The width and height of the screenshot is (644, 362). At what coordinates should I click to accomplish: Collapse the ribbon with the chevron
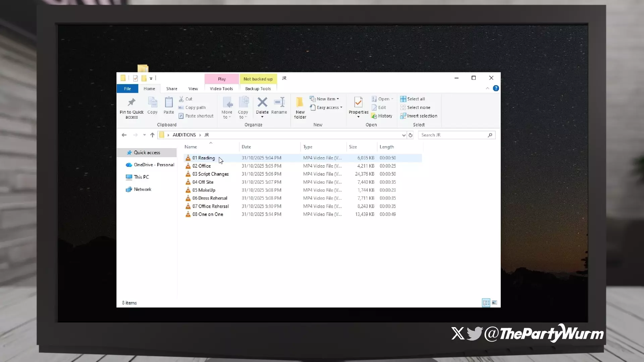coord(487,88)
